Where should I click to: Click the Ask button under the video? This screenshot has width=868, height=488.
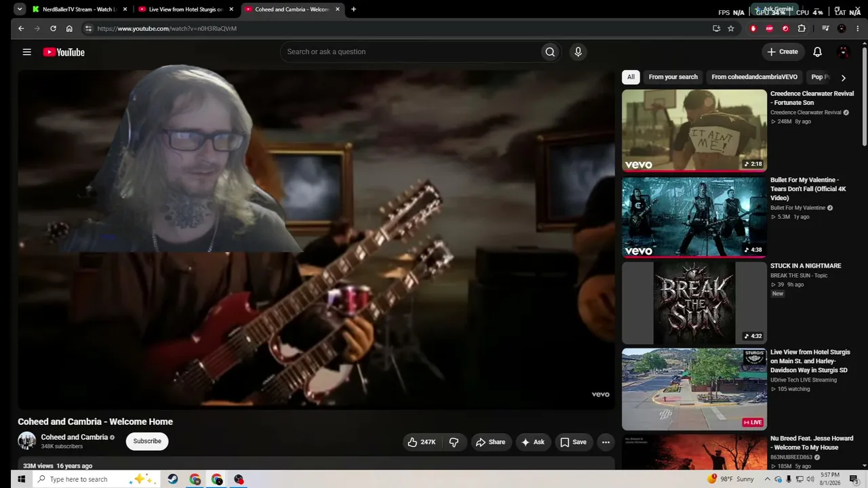click(x=532, y=442)
